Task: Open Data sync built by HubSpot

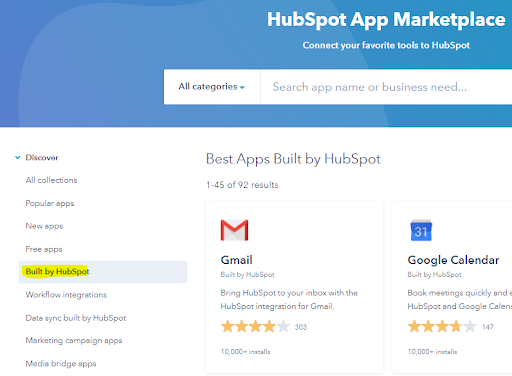Action: click(76, 318)
